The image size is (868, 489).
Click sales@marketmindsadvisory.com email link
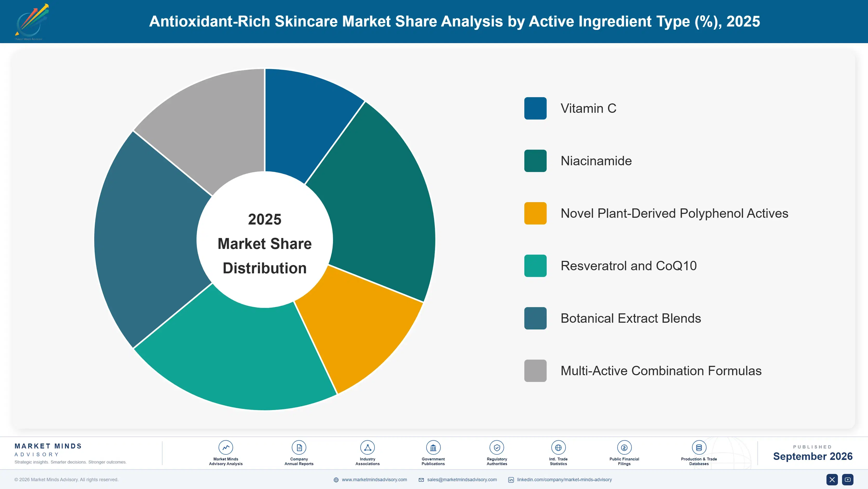(462, 480)
